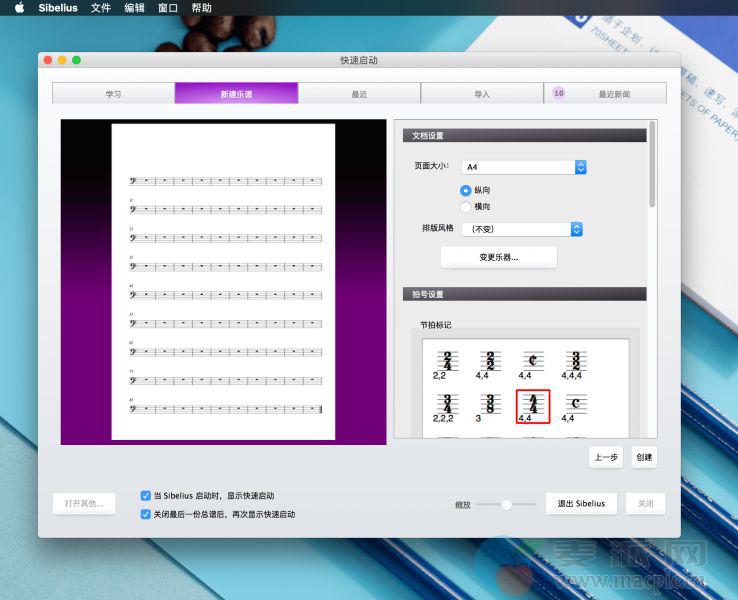Click the blank score preview page
738x600 pixels.
223,281
